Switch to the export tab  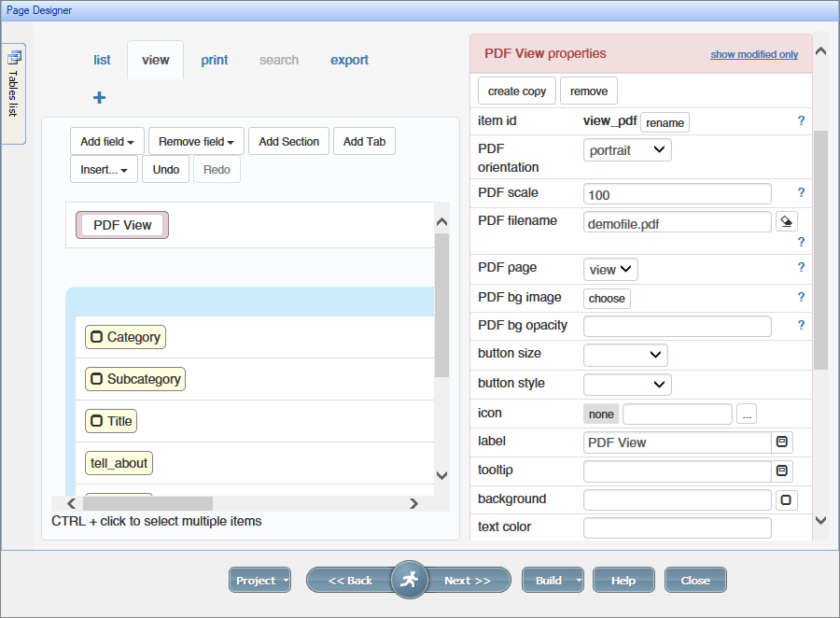(x=349, y=60)
